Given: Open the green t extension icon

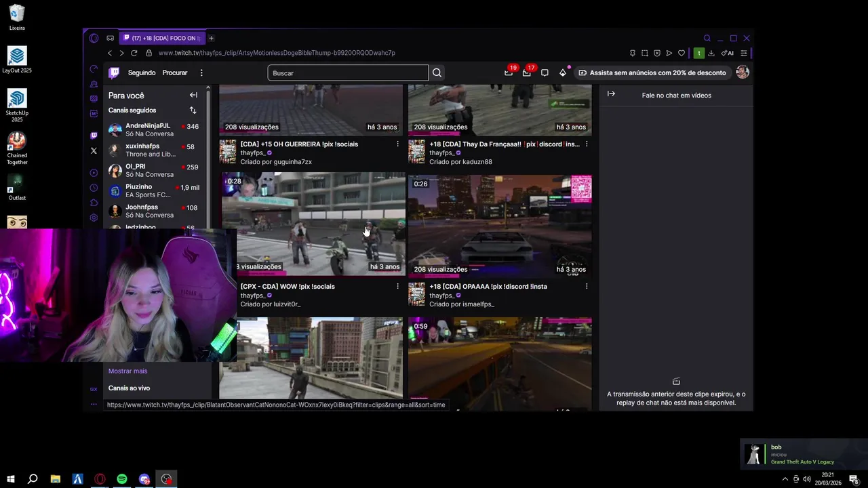Looking at the screenshot, I should point(698,53).
